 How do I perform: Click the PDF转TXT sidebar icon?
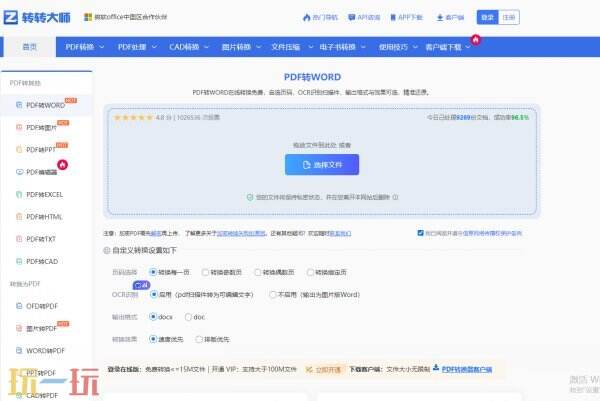click(x=19, y=239)
